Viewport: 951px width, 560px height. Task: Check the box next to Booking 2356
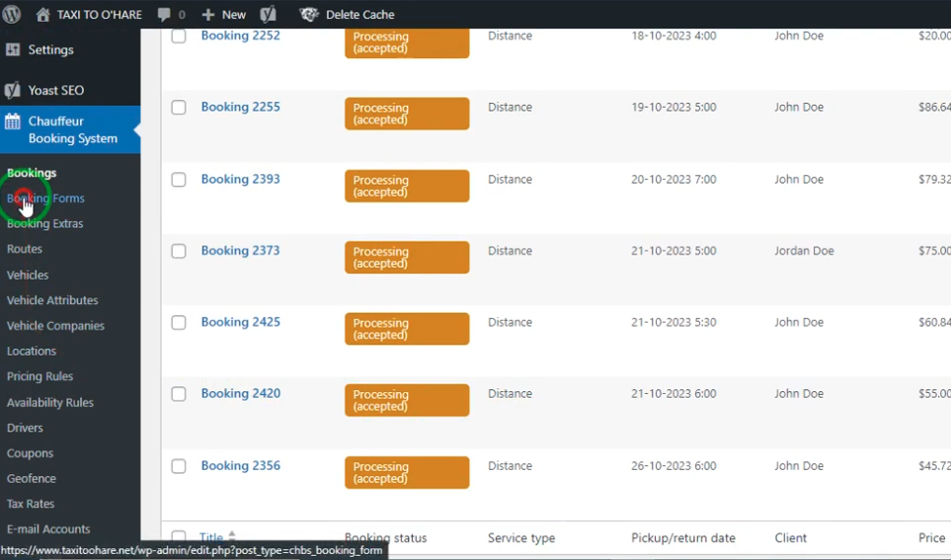[x=179, y=466]
